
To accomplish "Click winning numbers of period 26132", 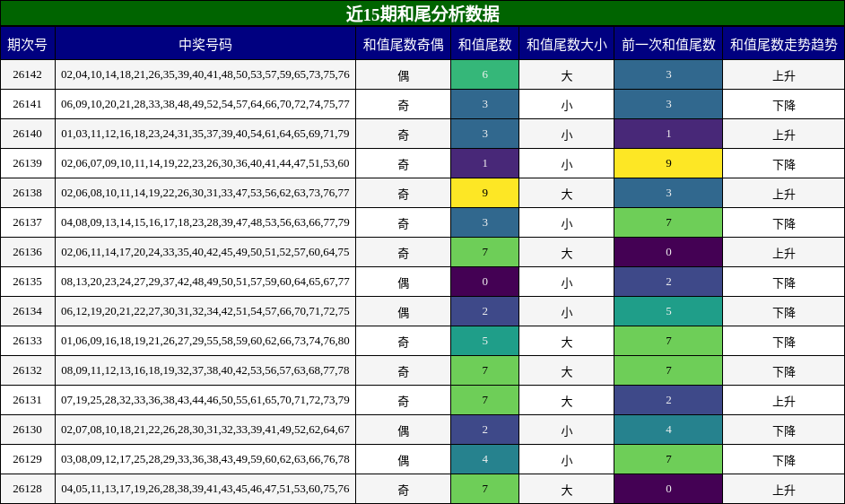I will (205, 371).
